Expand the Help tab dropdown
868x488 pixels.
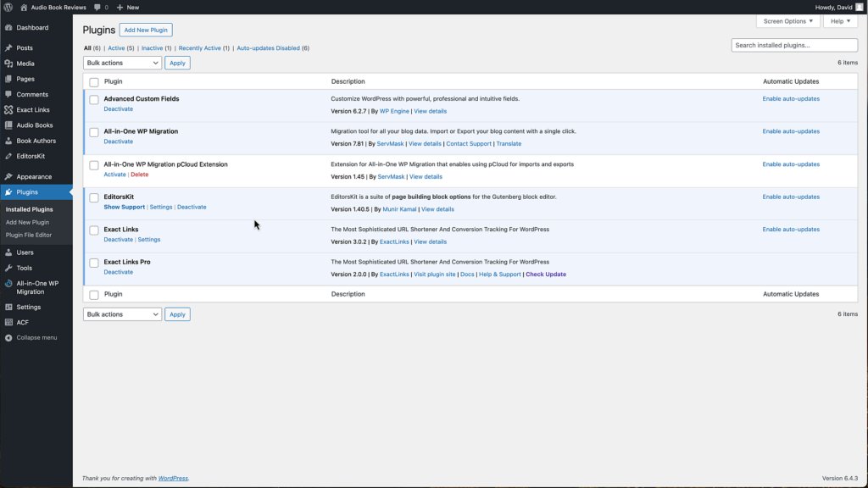tap(840, 21)
